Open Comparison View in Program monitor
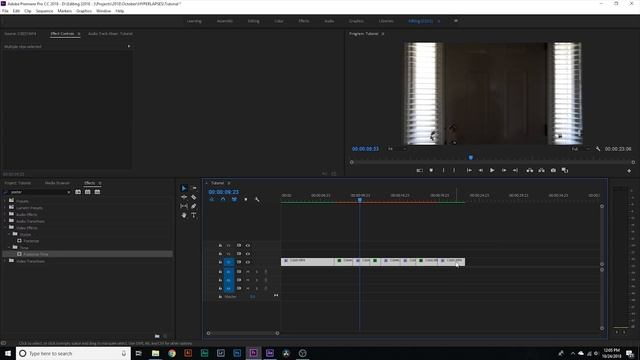Viewport: 640px width, 360px height. click(565, 170)
